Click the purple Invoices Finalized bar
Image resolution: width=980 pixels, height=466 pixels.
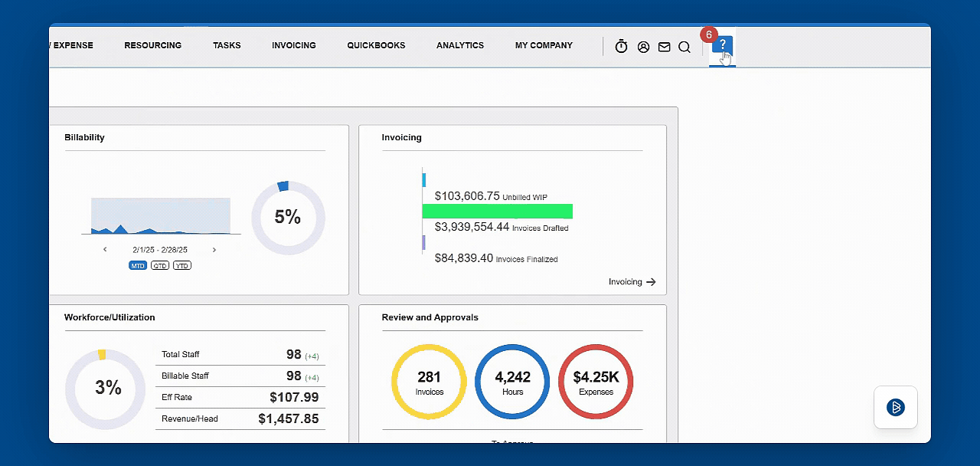(x=424, y=242)
